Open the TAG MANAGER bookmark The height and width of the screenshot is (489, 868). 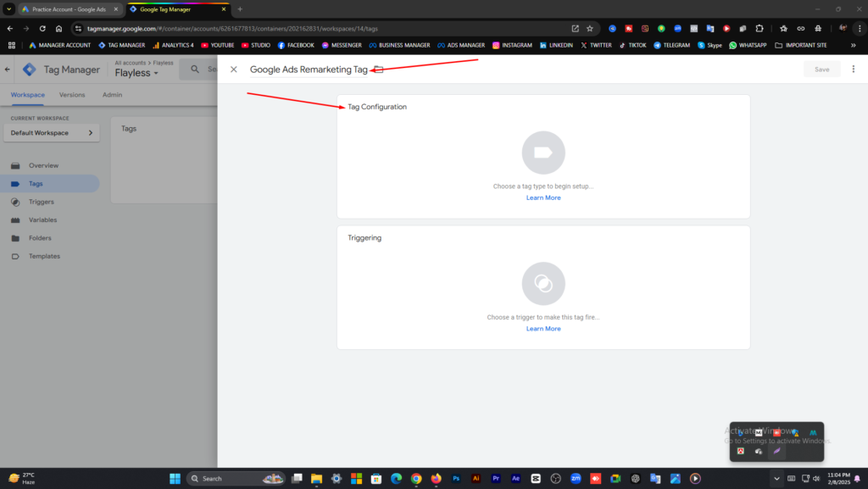[x=122, y=46]
